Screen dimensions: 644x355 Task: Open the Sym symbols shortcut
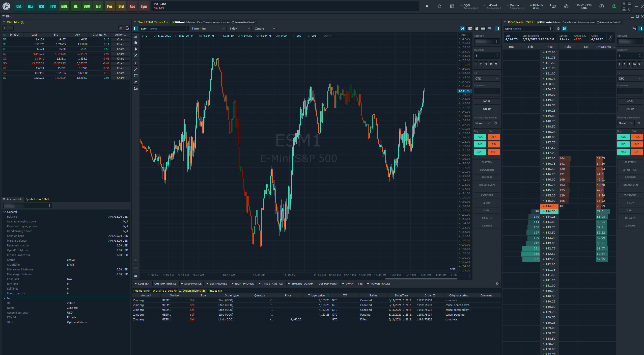(144, 6)
